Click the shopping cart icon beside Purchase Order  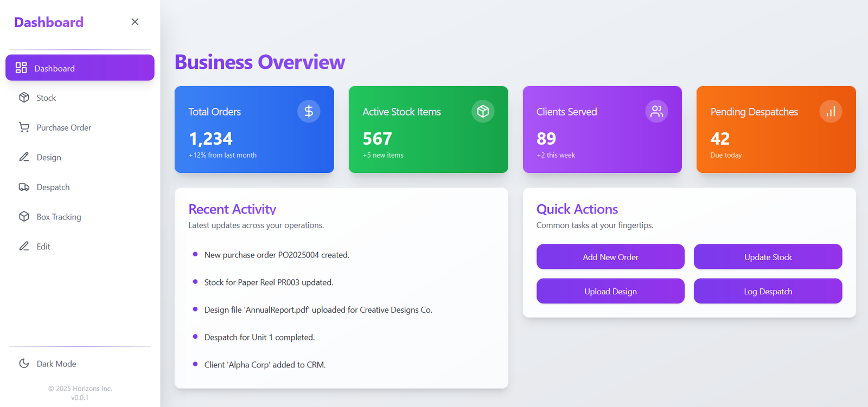click(x=24, y=127)
